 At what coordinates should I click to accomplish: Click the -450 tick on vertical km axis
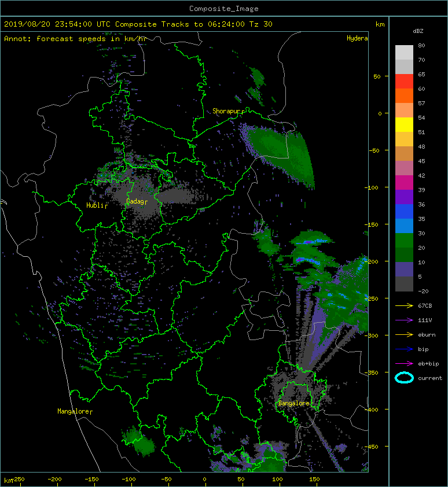pos(372,447)
